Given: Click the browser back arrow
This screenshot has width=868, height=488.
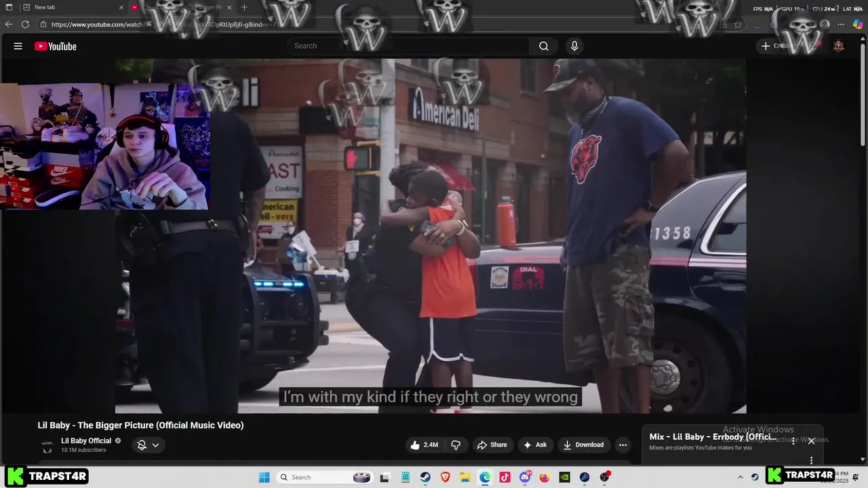Looking at the screenshot, I should coord(9,24).
